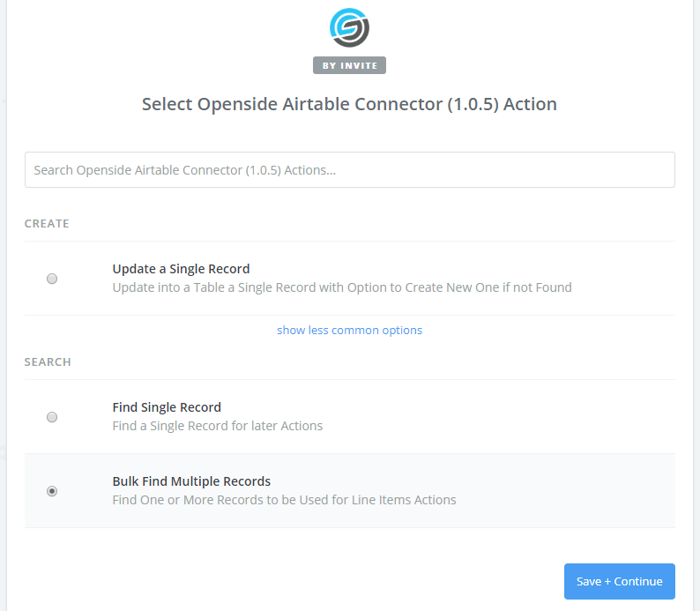
Task: Collapse list via show less common options
Action: [x=349, y=331]
